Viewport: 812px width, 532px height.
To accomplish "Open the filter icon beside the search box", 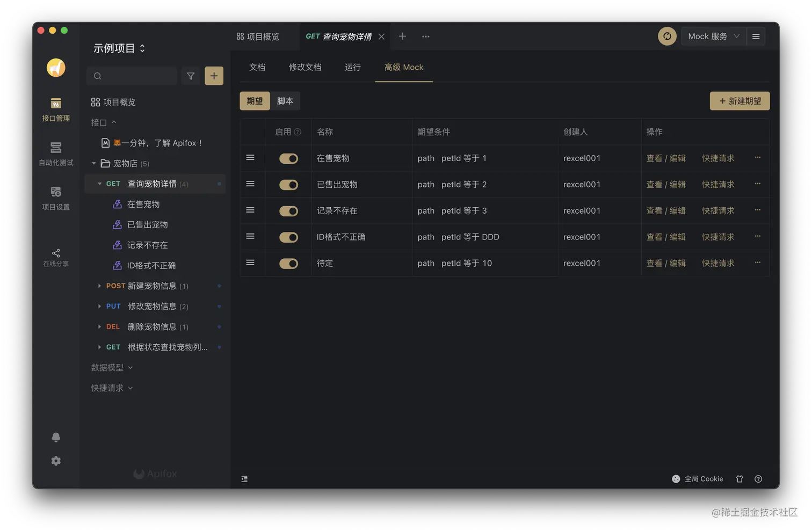I will [x=191, y=76].
